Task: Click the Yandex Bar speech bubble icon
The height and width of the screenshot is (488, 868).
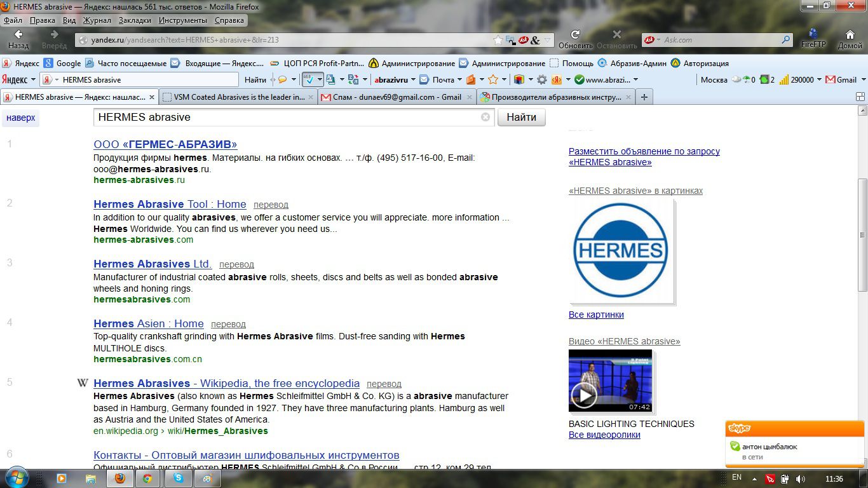Action: click(x=282, y=79)
